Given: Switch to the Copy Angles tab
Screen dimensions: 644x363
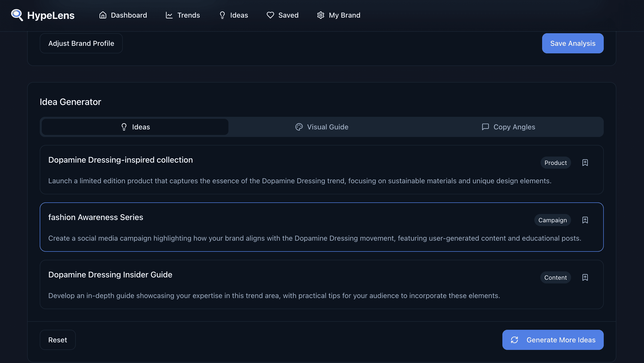Looking at the screenshot, I should pos(508,127).
